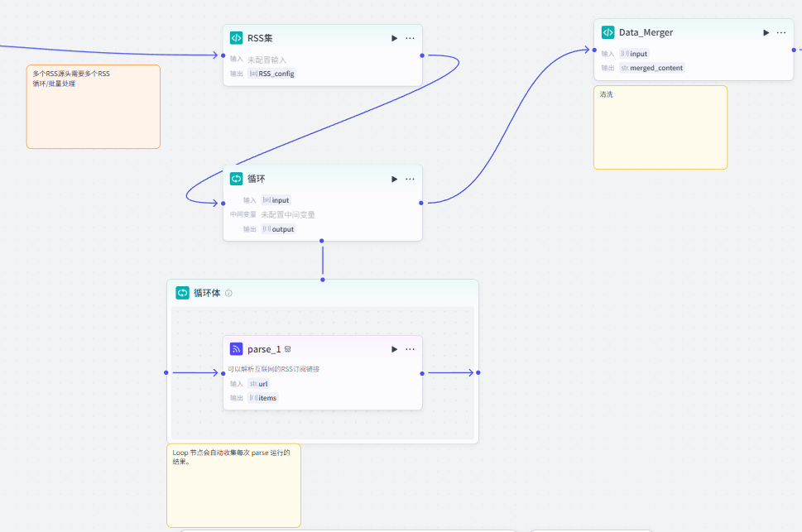Image resolution: width=802 pixels, height=532 pixels.
Task: Select the yellow 清洗 note
Action: point(660,127)
